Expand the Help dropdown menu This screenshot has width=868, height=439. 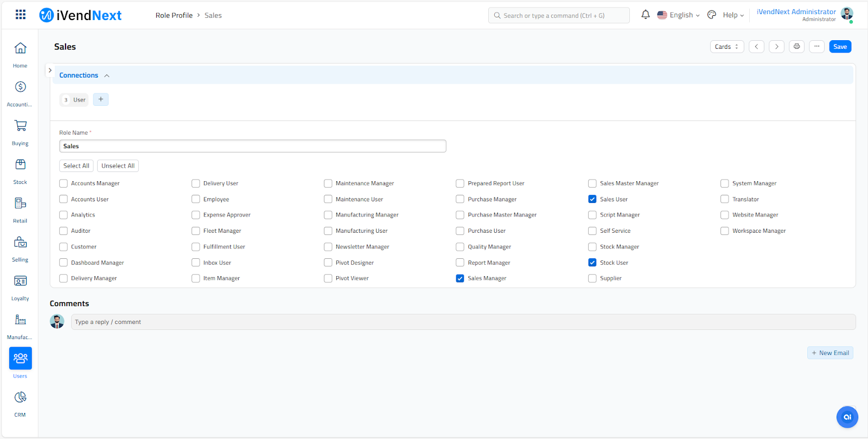(x=733, y=15)
